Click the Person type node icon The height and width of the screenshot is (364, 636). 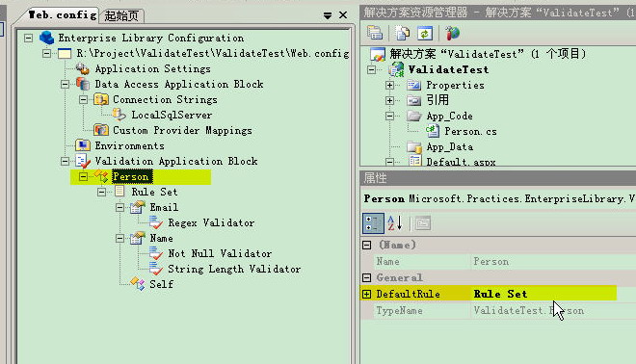[101, 176]
